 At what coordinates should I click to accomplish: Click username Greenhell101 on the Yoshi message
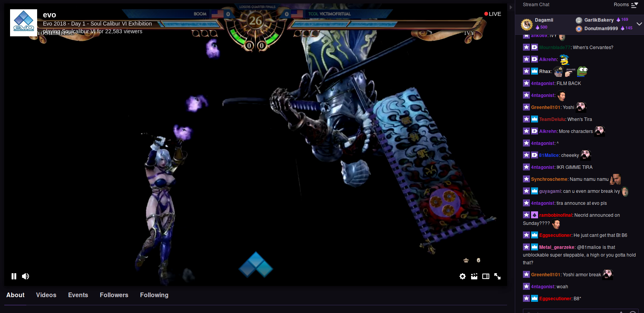pyautogui.click(x=545, y=107)
